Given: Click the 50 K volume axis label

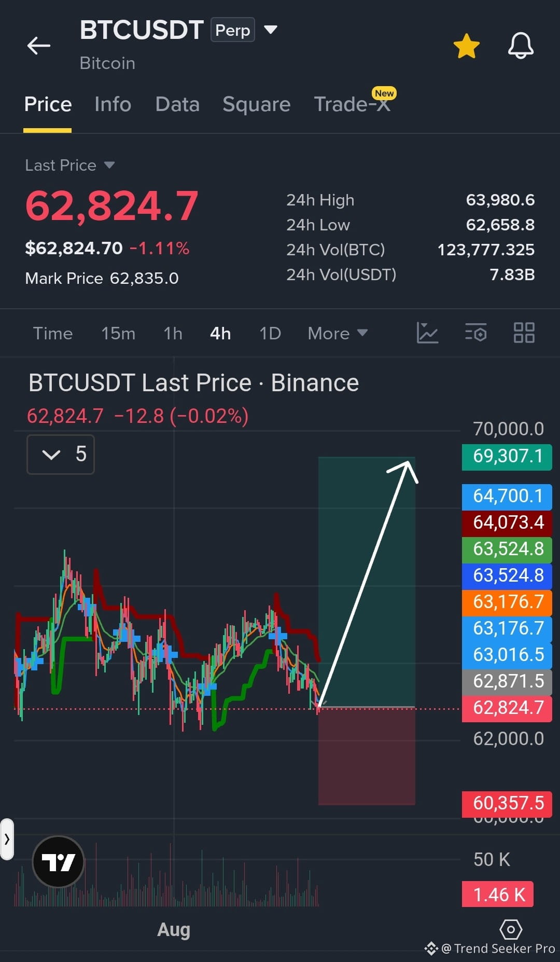Looking at the screenshot, I should 492,860.
